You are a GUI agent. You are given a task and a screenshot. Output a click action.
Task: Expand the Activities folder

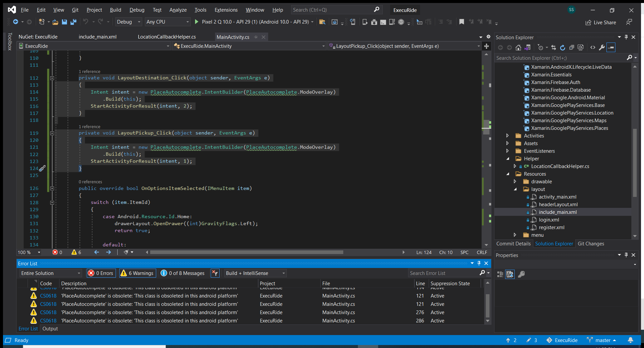click(x=507, y=135)
